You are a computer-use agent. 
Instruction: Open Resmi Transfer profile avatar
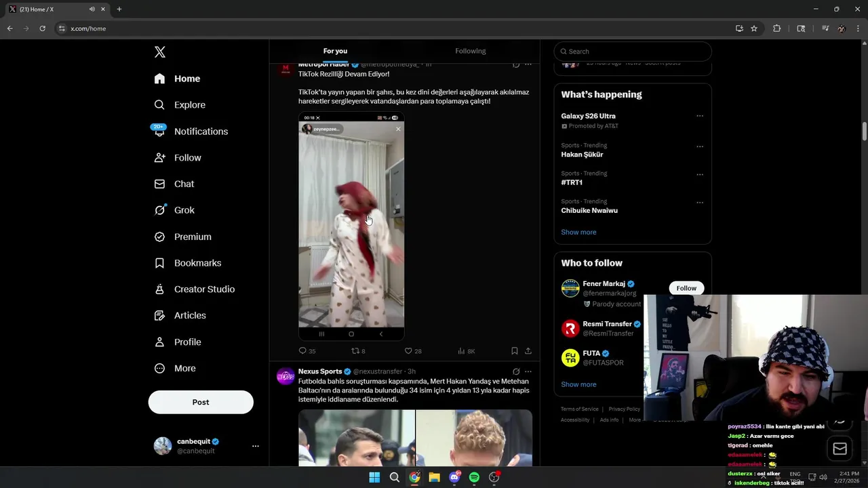[x=570, y=329]
